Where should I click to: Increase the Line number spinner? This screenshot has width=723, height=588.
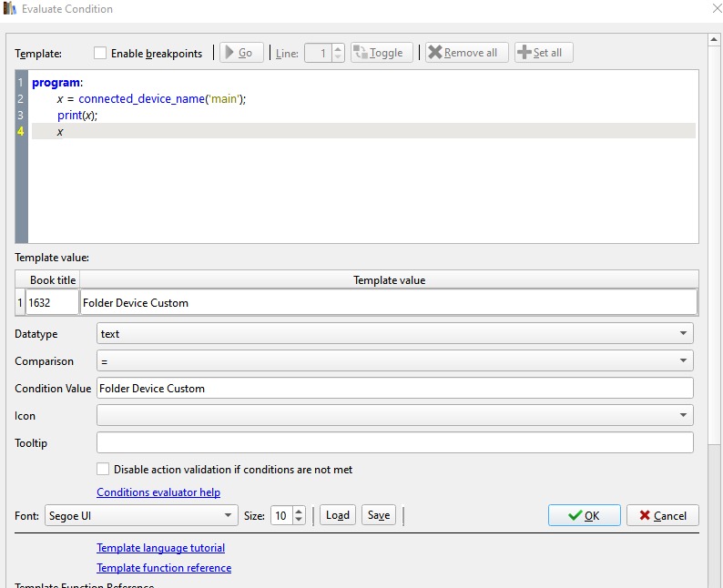pyautogui.click(x=338, y=48)
